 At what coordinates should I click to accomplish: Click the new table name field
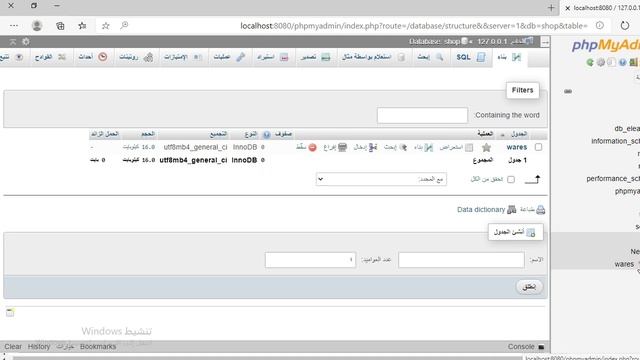point(461,260)
